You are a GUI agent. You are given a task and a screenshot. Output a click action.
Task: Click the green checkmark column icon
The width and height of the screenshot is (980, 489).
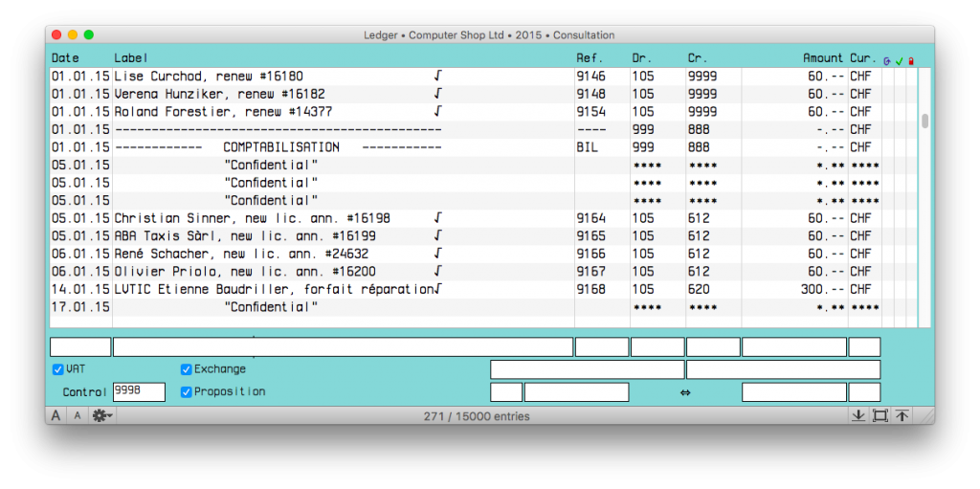[900, 60]
